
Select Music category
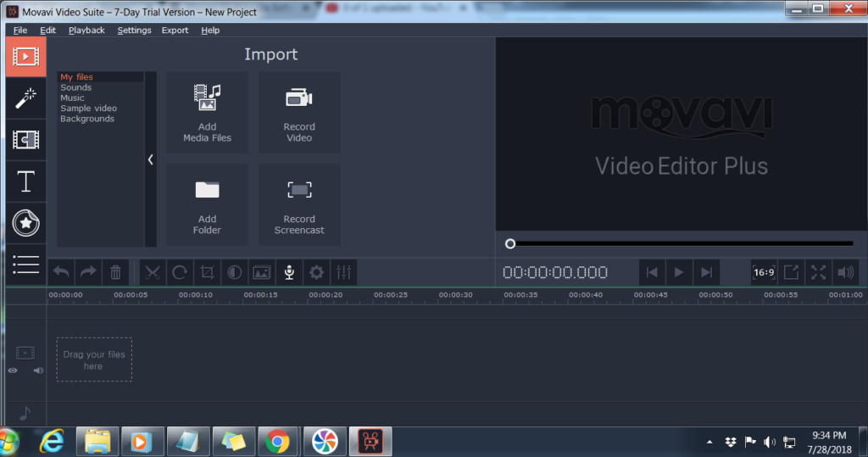pos(72,98)
